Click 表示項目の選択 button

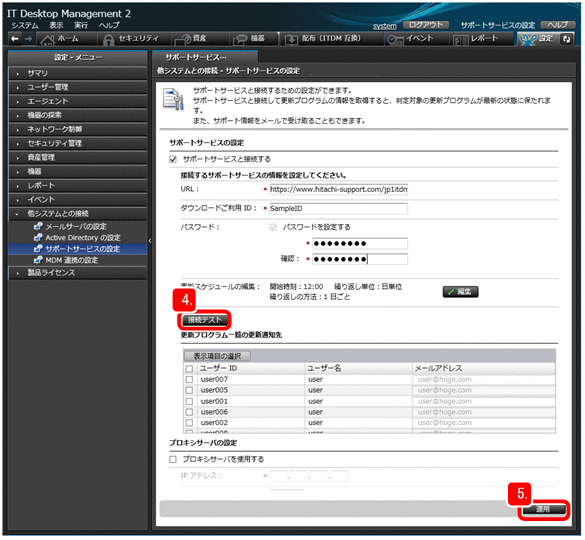coord(217,356)
